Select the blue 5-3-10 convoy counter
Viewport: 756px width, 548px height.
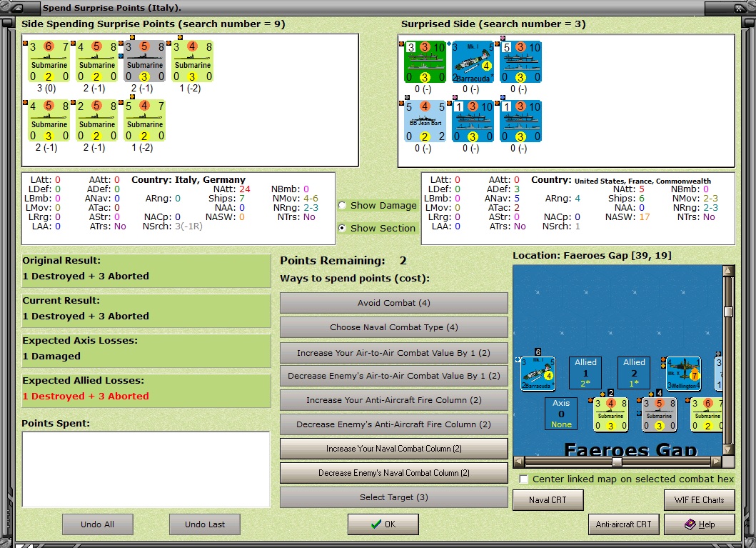(520, 61)
